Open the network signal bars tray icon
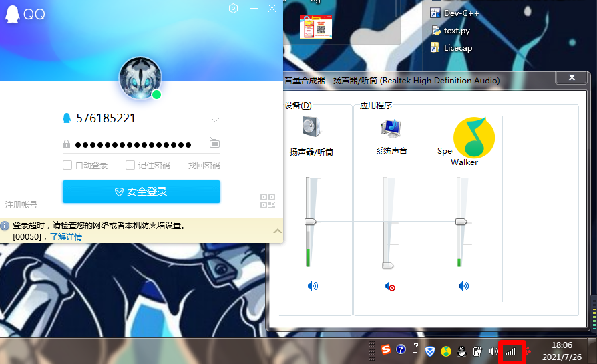 510,351
